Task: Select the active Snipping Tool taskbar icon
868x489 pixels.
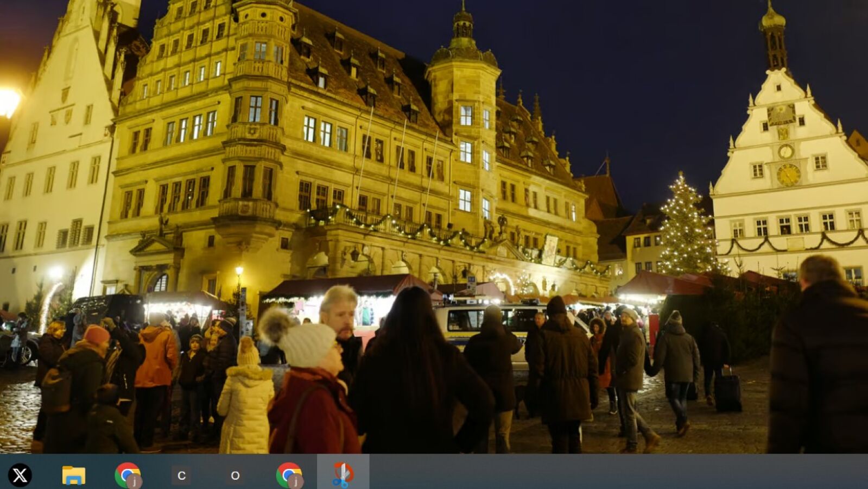Action: click(x=343, y=474)
